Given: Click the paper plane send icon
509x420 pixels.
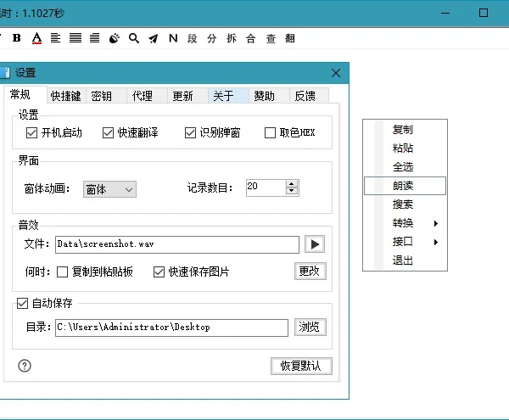Looking at the screenshot, I should [x=154, y=38].
